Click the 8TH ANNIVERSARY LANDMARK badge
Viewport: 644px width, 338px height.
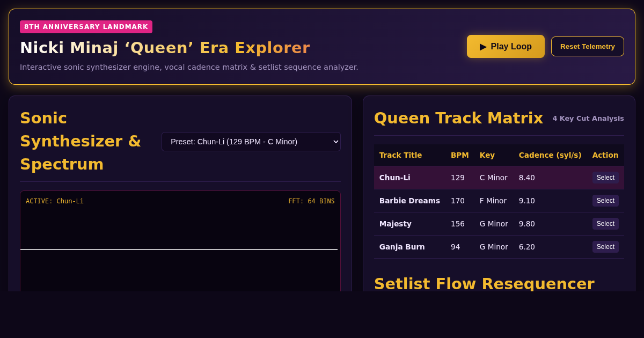(86, 27)
